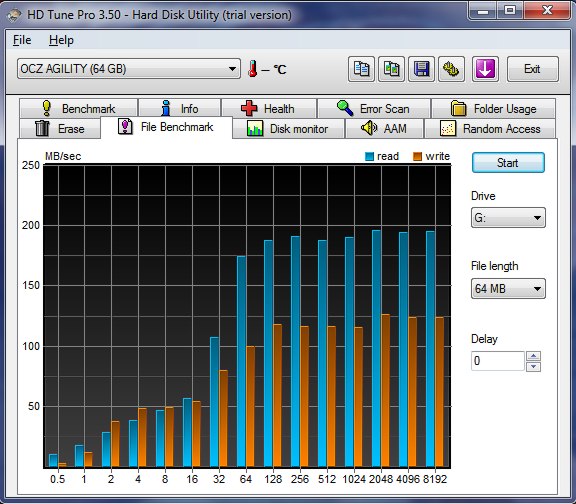
Task: Click the purple down-arrow tray icon
Action: coord(485,69)
